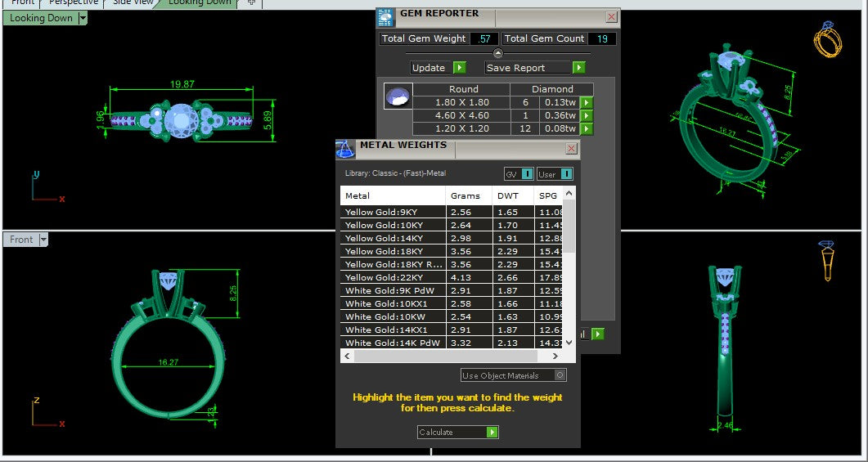Viewport: 868px width, 462px height.
Task: Select the White Gold:10KX1 row
Action: tap(452, 303)
